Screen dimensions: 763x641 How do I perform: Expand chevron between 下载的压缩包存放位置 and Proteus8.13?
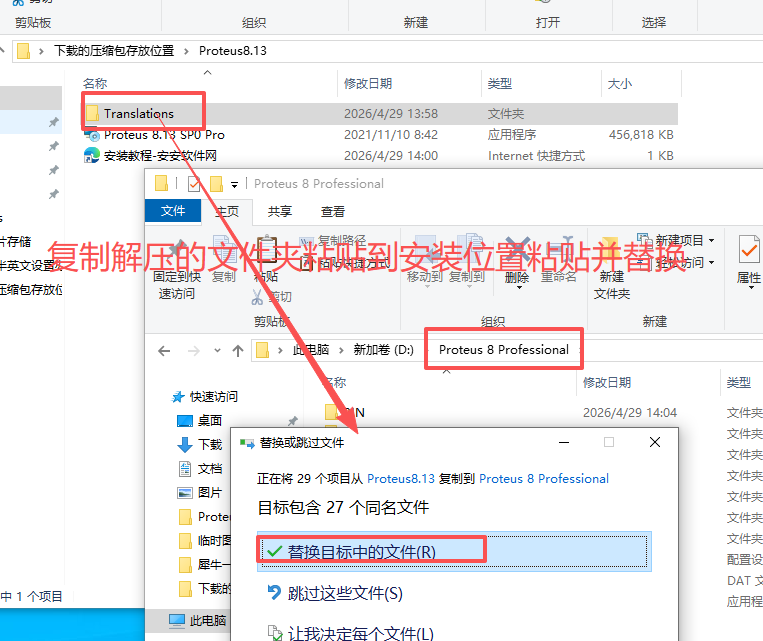tap(186, 51)
